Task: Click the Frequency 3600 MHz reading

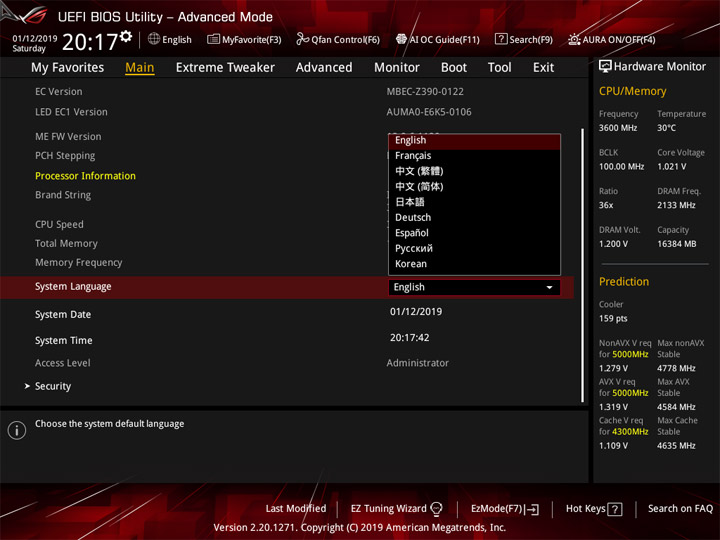Action: click(618, 128)
